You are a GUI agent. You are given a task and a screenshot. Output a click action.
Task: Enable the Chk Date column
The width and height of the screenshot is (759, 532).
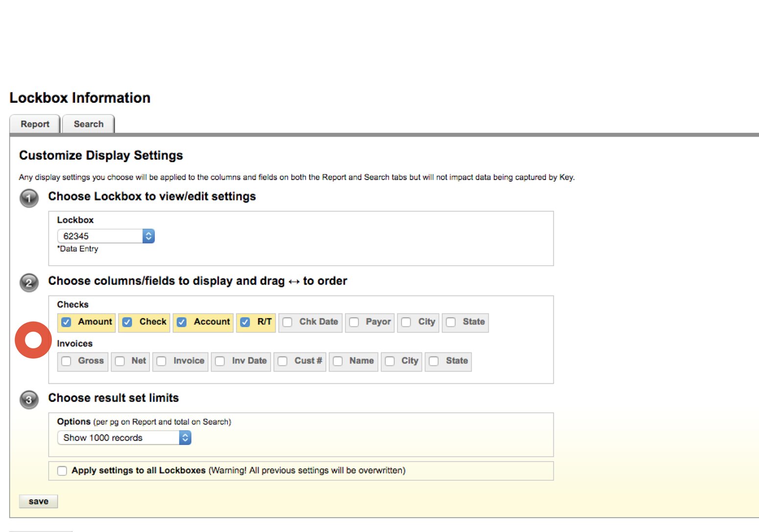pos(287,322)
